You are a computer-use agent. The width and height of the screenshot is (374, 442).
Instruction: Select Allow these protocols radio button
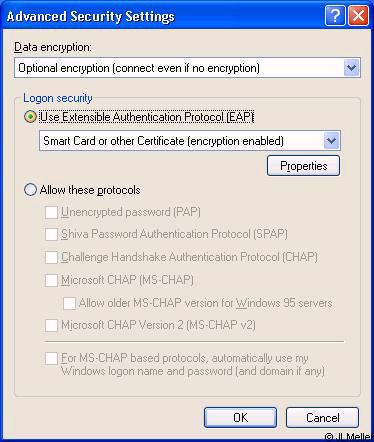click(30, 190)
